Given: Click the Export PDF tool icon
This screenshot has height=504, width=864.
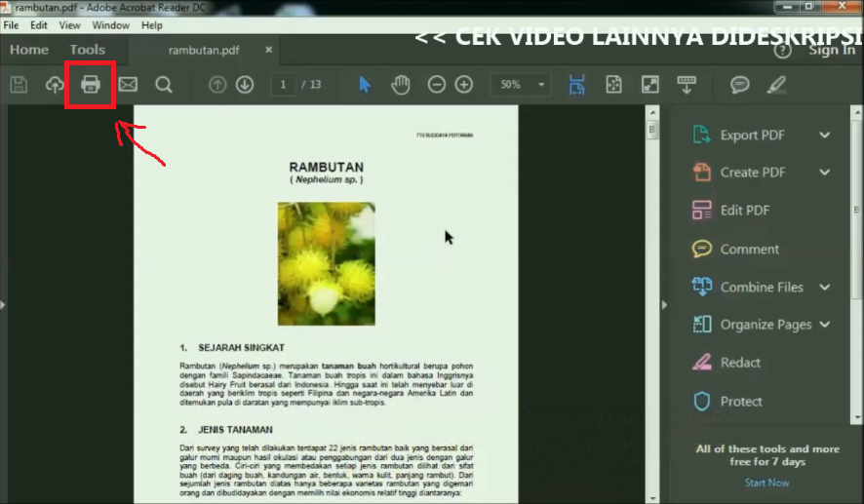Looking at the screenshot, I should [701, 135].
